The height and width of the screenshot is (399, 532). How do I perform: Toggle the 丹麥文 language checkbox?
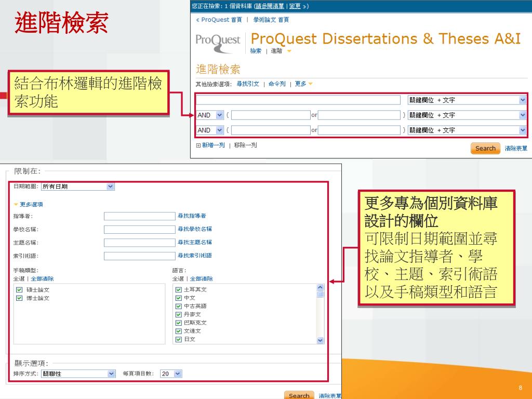point(179,314)
